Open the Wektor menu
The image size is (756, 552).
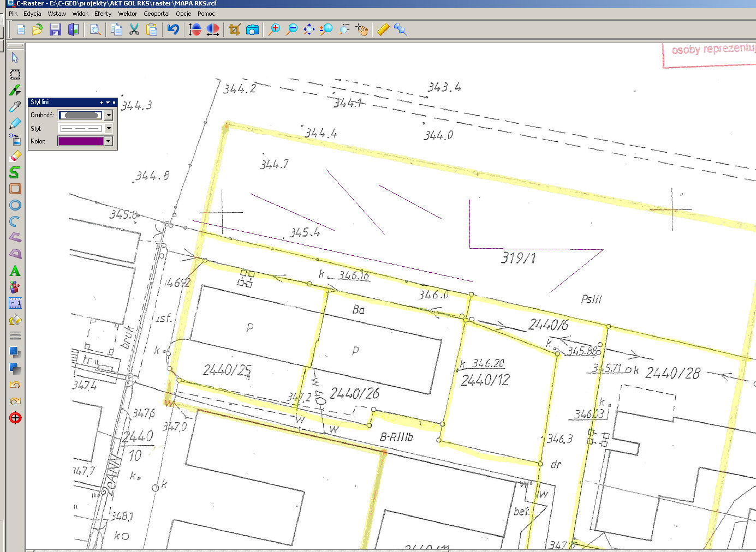(128, 14)
